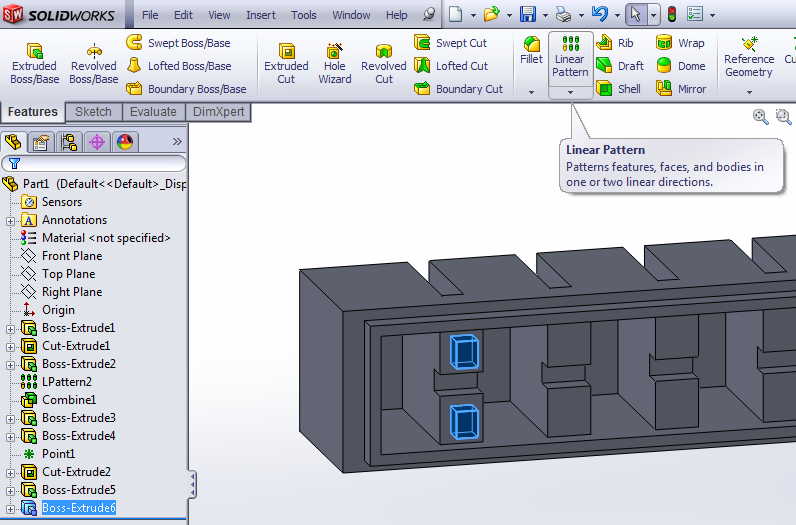Click the Save disk icon
The width and height of the screenshot is (796, 525).
(x=528, y=14)
